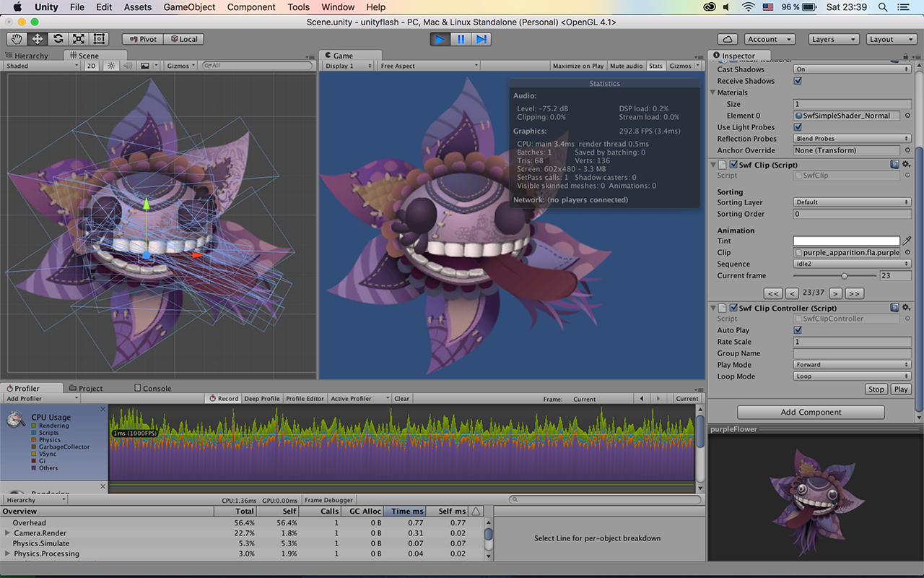This screenshot has height=578, width=924.
Task: Open the Loop Mode dropdown
Action: [852, 376]
